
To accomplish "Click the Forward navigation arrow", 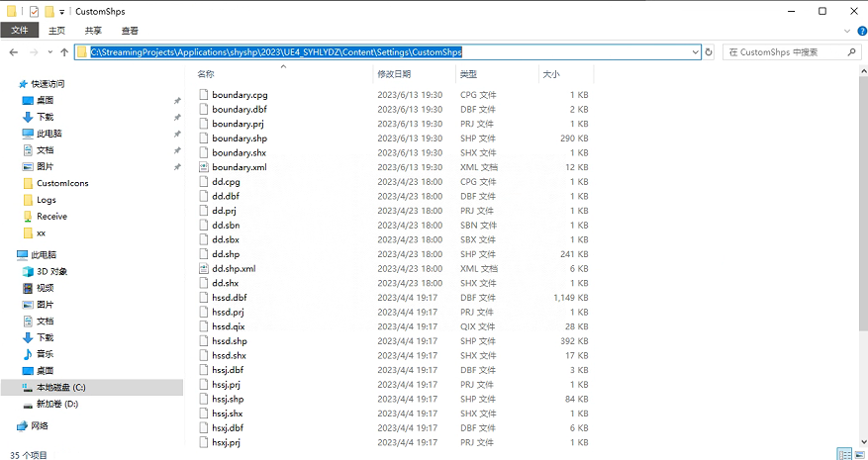I will click(34, 52).
